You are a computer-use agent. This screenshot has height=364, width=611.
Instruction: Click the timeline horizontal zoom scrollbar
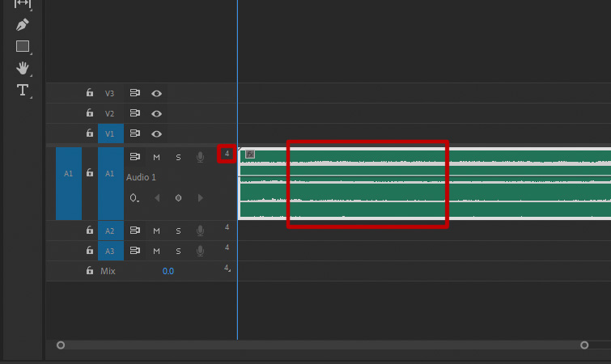coord(322,345)
